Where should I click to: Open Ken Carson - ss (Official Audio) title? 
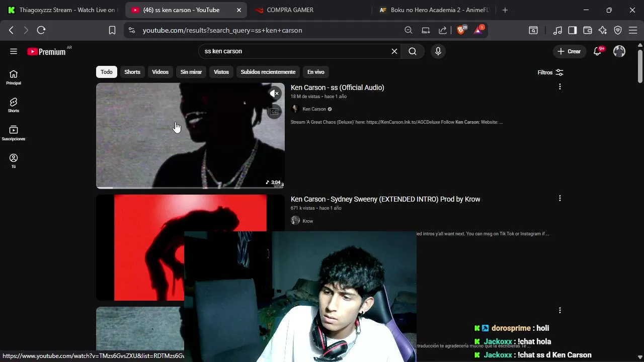point(337,87)
